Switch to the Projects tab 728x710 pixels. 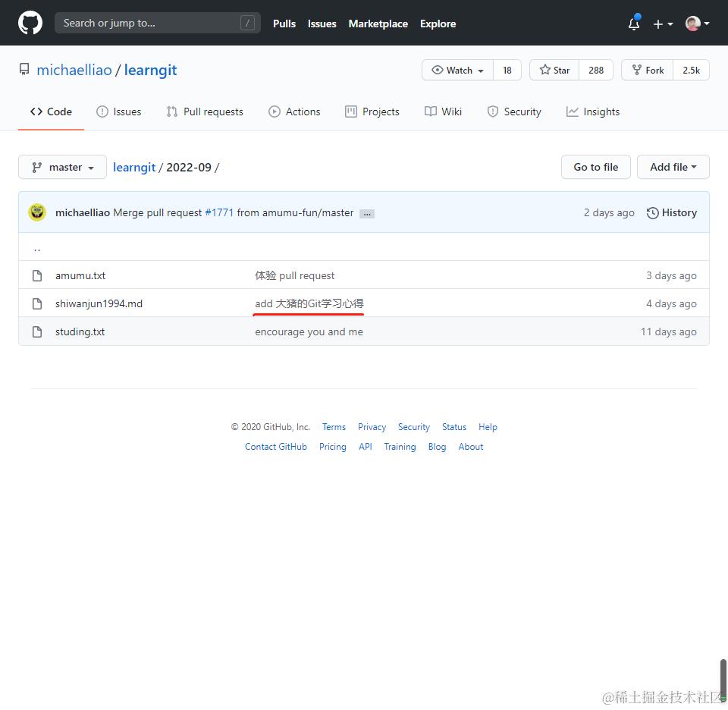[372, 112]
